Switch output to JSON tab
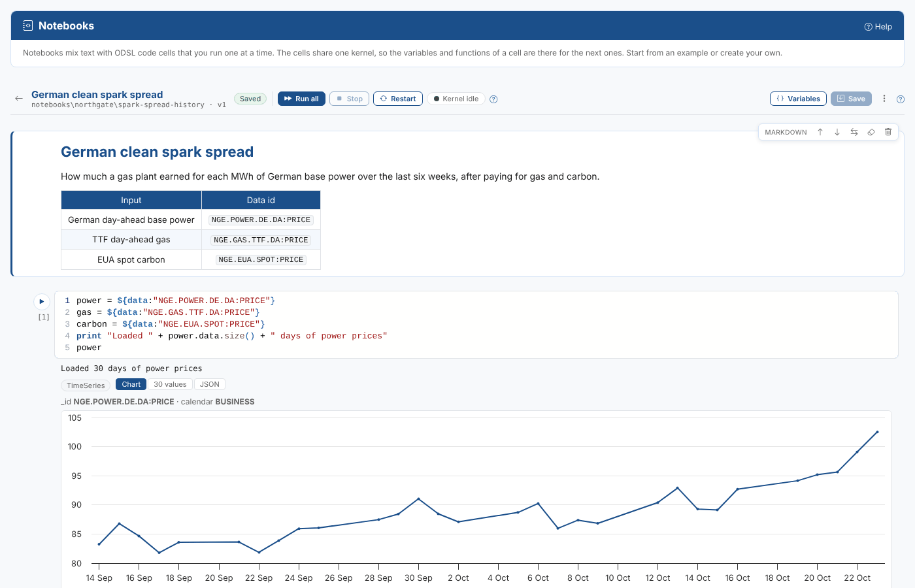This screenshot has width=915, height=588. point(209,384)
